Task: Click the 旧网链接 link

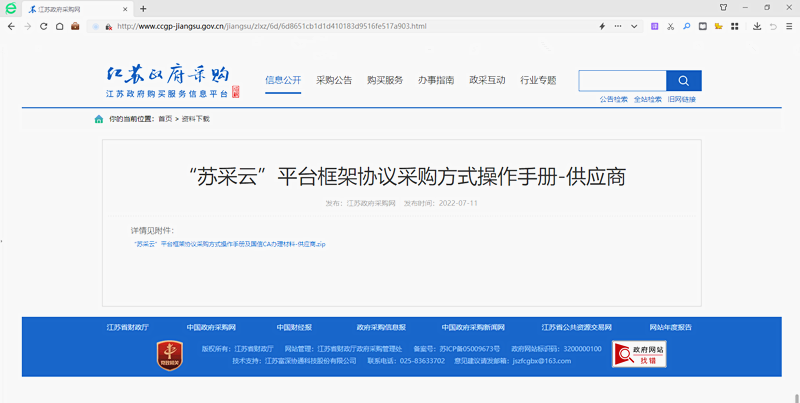Action: click(x=682, y=99)
